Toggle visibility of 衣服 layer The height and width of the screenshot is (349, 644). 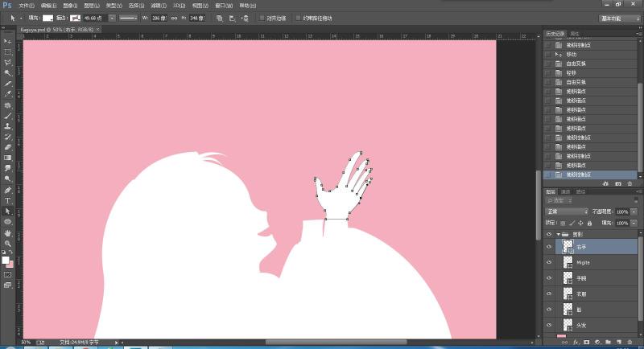549,294
